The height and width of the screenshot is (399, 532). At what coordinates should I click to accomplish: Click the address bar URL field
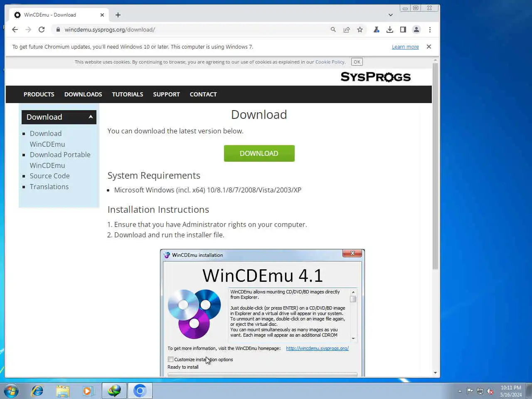[x=191, y=30]
